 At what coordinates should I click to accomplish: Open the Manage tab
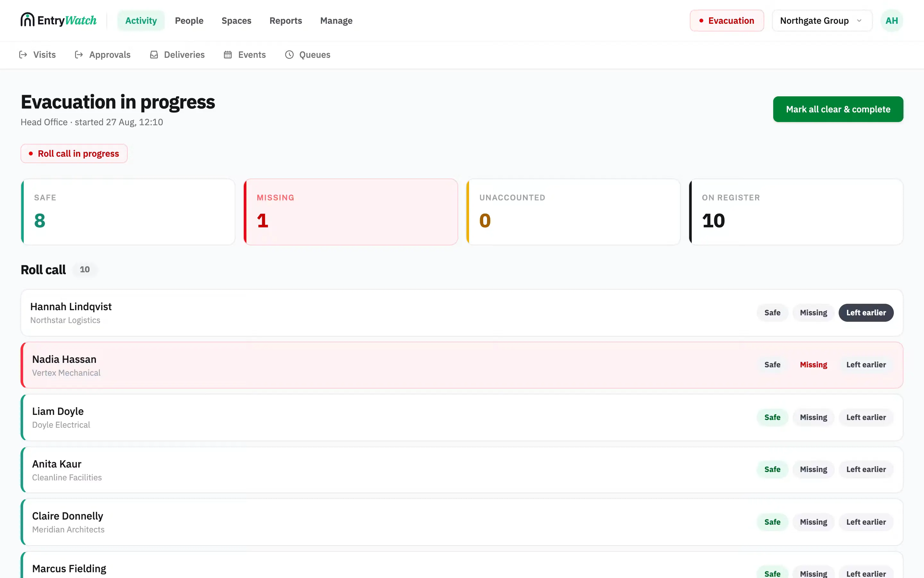pyautogui.click(x=336, y=21)
